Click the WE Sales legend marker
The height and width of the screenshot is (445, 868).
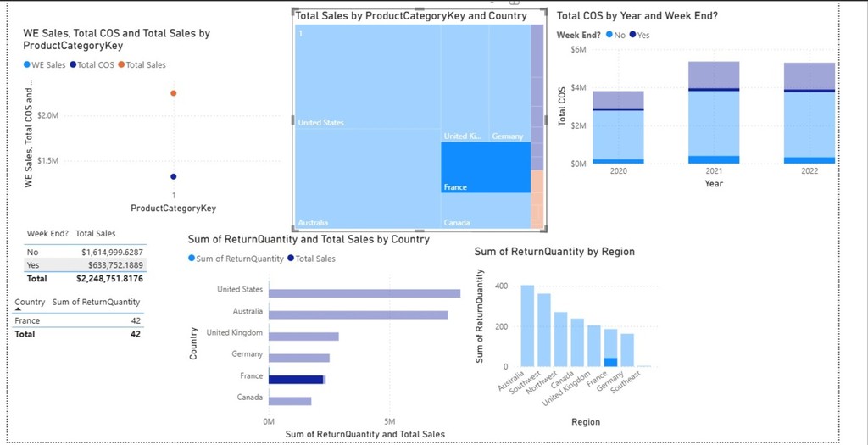[26, 65]
